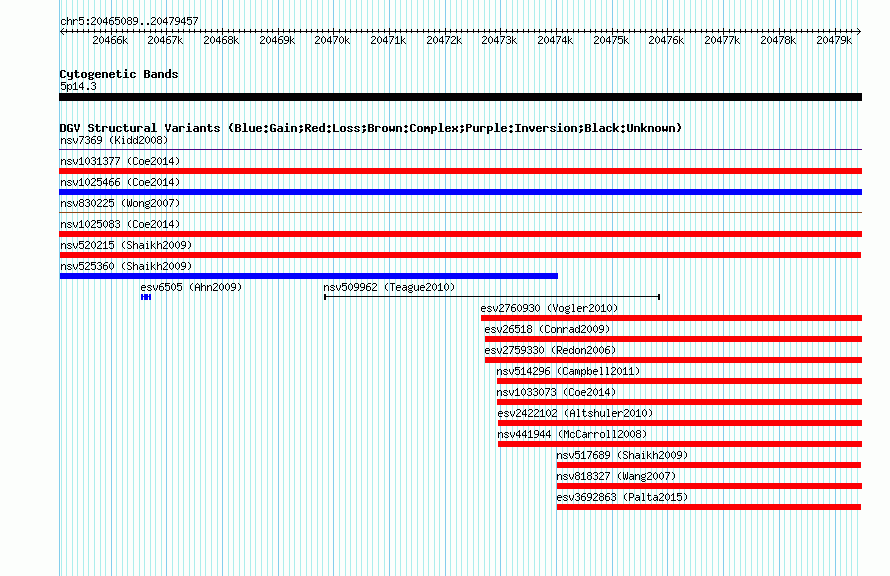Select nsv520215 (Shaikh2009) label

pos(126,245)
